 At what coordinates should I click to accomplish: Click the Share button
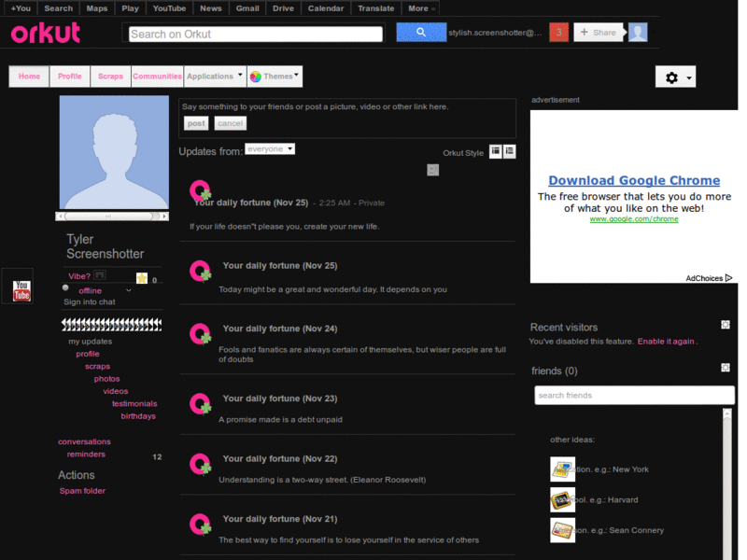[x=599, y=33]
